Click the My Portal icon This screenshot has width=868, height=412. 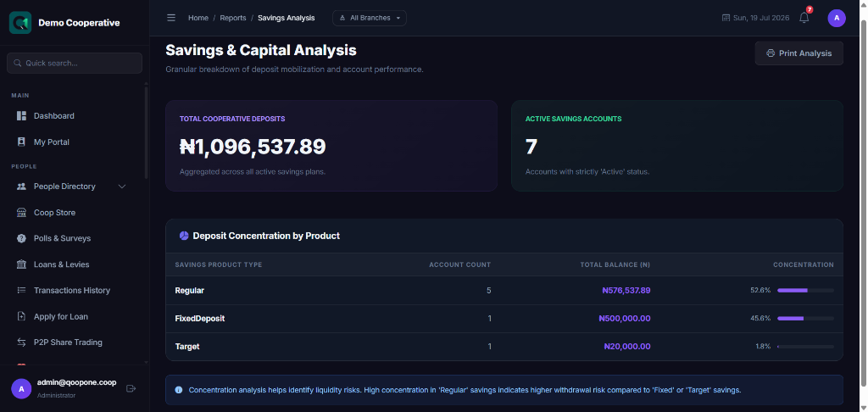21,142
